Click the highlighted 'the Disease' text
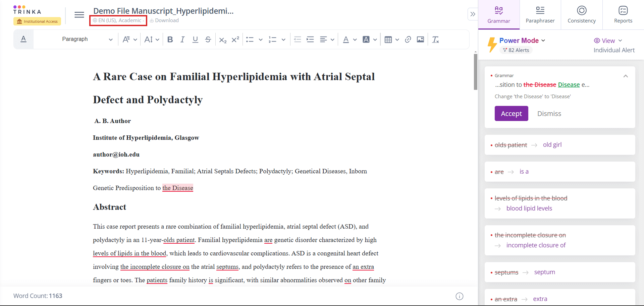Screen dimensions: 644x306 coord(178,188)
